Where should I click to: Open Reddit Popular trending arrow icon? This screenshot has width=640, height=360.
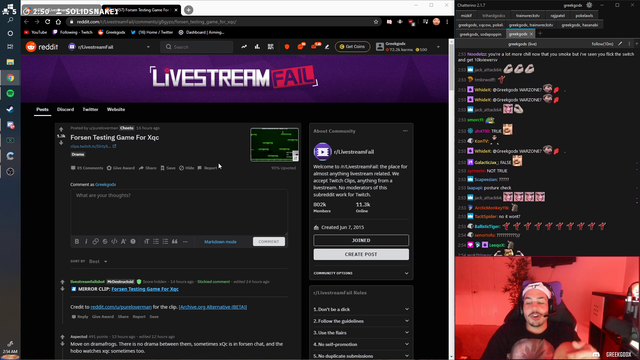(244, 47)
